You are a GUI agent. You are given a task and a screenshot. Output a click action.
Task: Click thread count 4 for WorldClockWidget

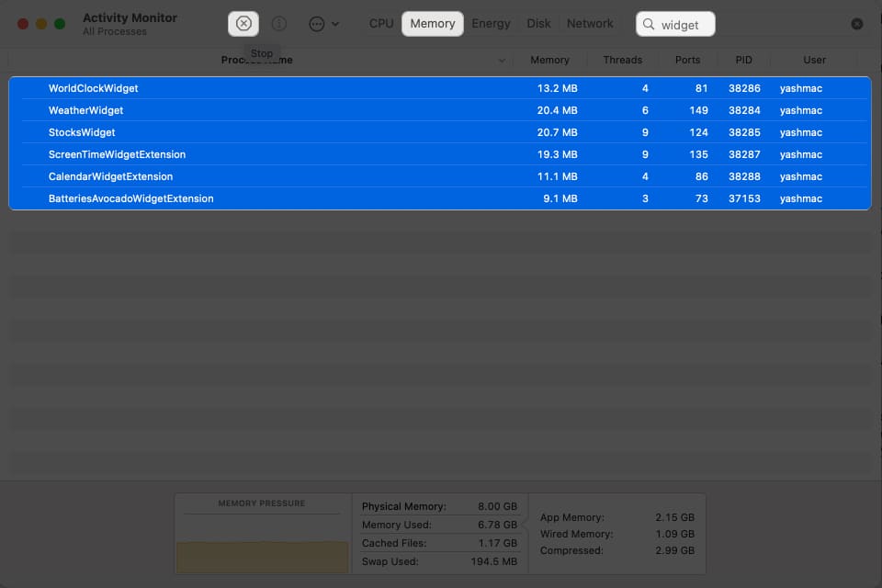[645, 88]
